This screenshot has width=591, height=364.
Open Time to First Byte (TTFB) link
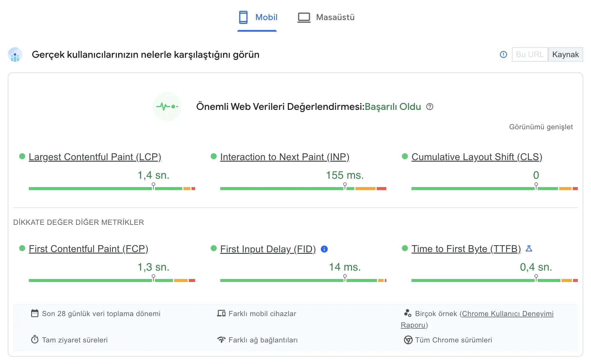(466, 249)
